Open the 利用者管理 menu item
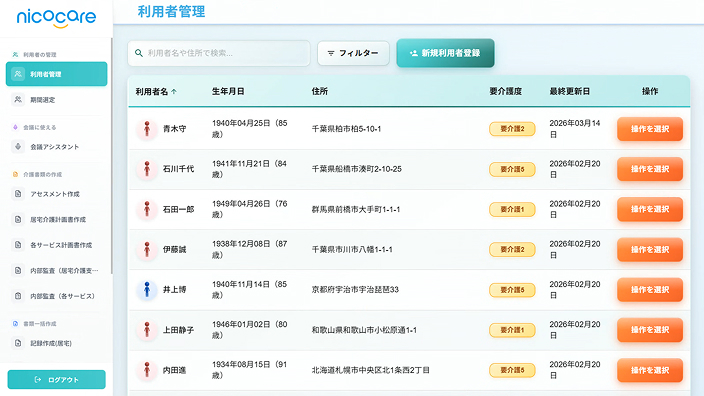 point(57,74)
